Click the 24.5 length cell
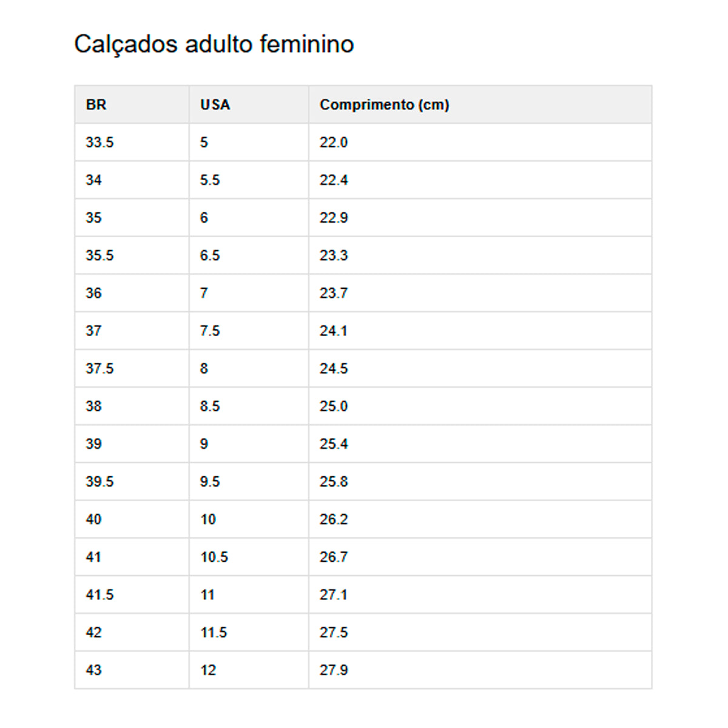The image size is (728, 728). 334,368
